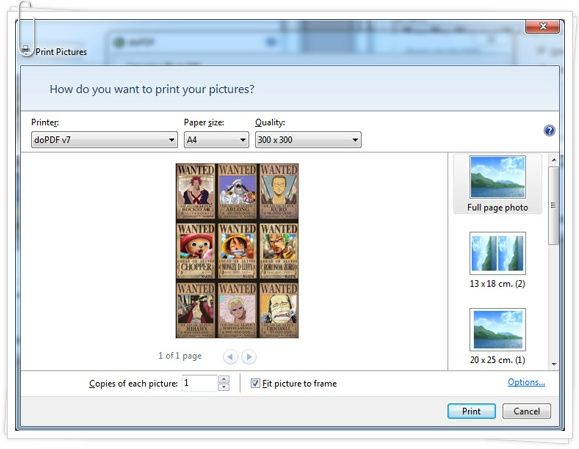Open the Paper size dropdown set to A4
This screenshot has width=579, height=449.
click(x=216, y=140)
